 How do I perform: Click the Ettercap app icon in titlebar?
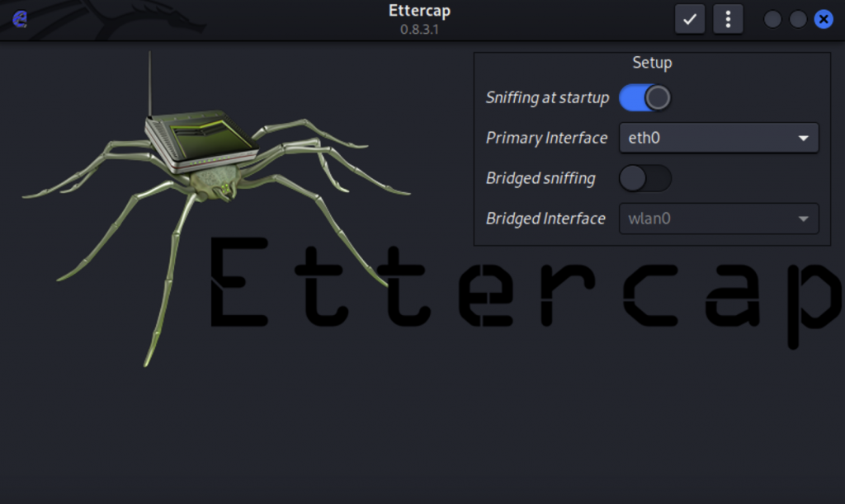coord(20,19)
